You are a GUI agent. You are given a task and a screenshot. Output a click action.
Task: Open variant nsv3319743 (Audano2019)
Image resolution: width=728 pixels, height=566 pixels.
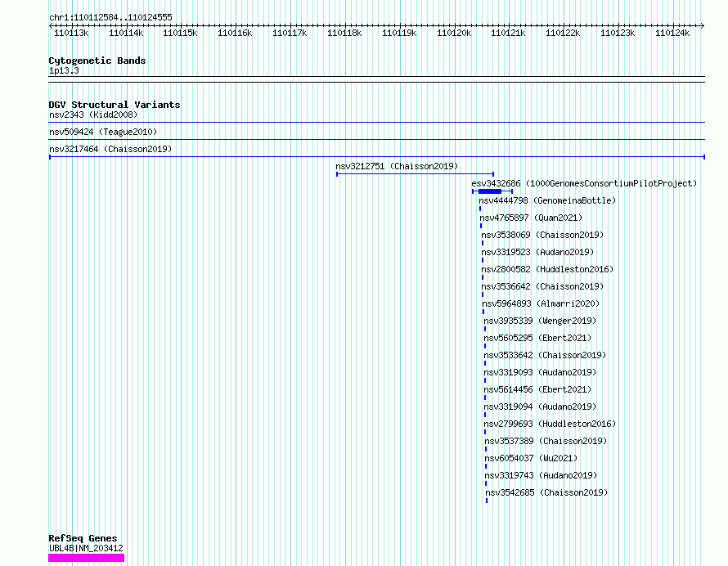[541, 475]
